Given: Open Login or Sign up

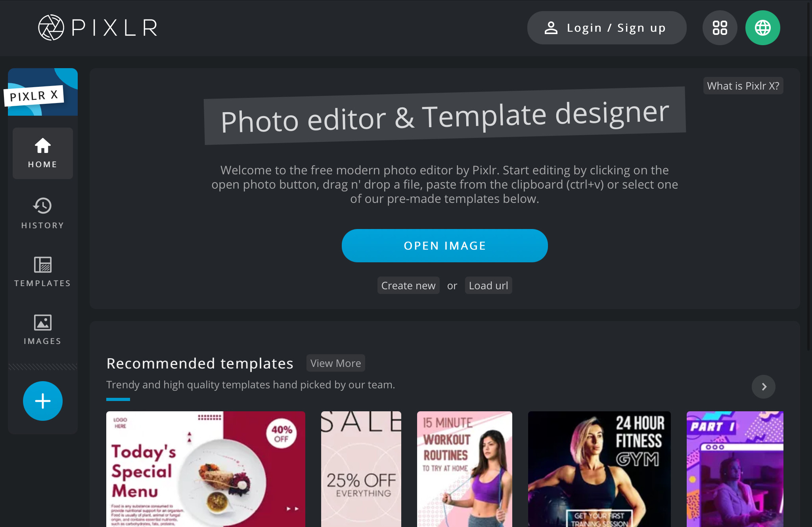Looking at the screenshot, I should [x=607, y=27].
